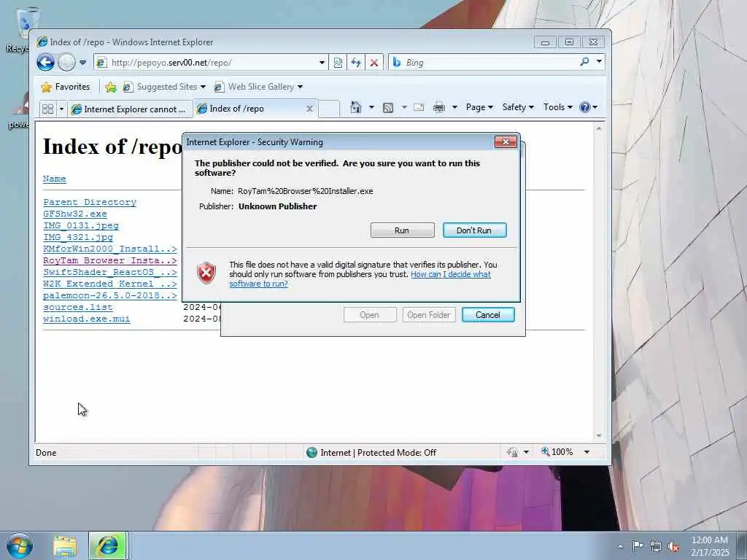
Task: Open the IMG_0131.jpeg link
Action: (x=80, y=226)
